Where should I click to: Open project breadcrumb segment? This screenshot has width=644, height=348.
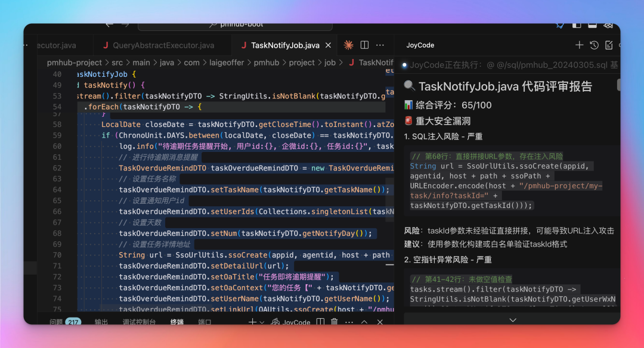(x=302, y=63)
